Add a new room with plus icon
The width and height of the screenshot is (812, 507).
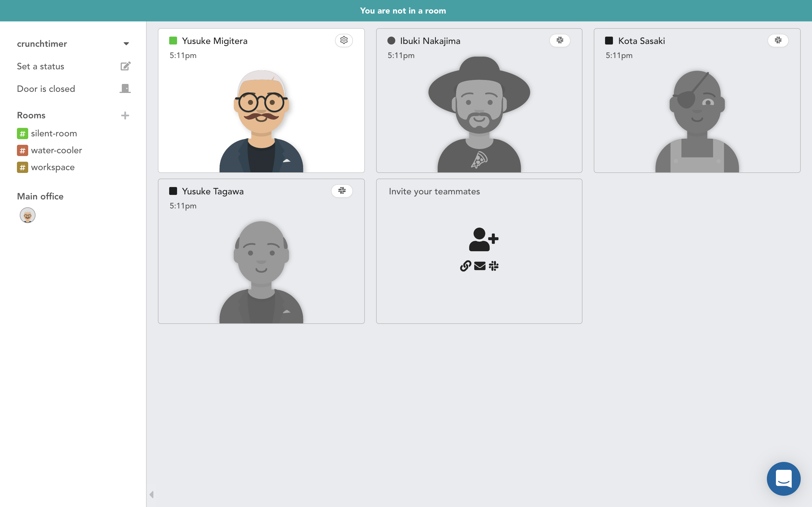click(x=125, y=115)
